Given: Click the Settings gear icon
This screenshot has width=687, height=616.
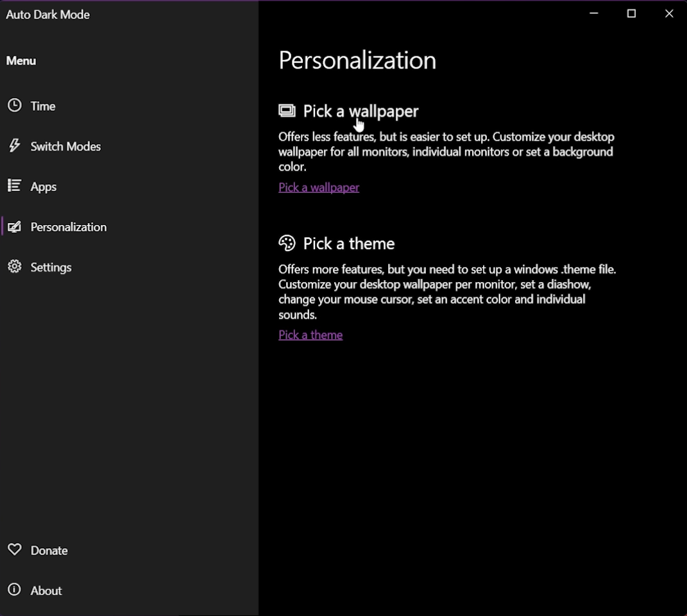Looking at the screenshot, I should [15, 267].
